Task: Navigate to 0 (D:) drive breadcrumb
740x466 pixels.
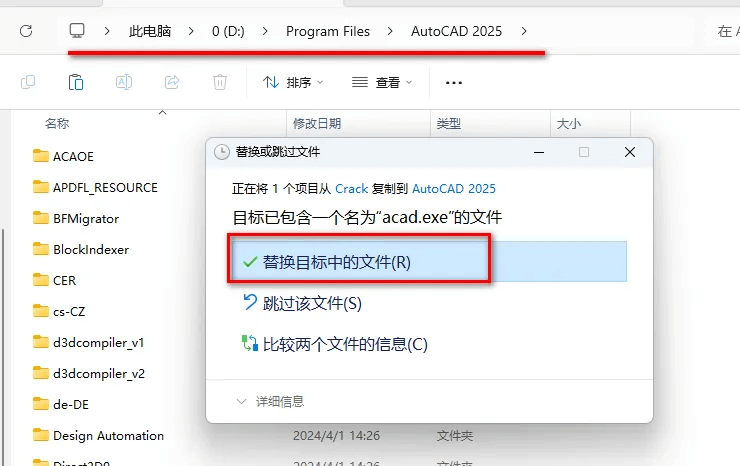Action: (x=228, y=31)
